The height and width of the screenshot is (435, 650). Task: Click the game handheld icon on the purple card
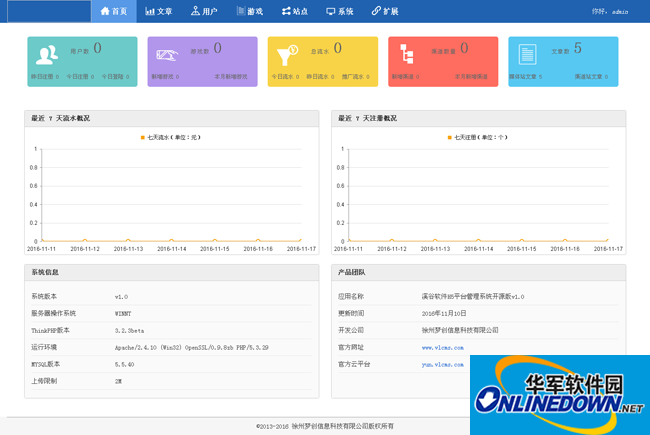click(167, 55)
